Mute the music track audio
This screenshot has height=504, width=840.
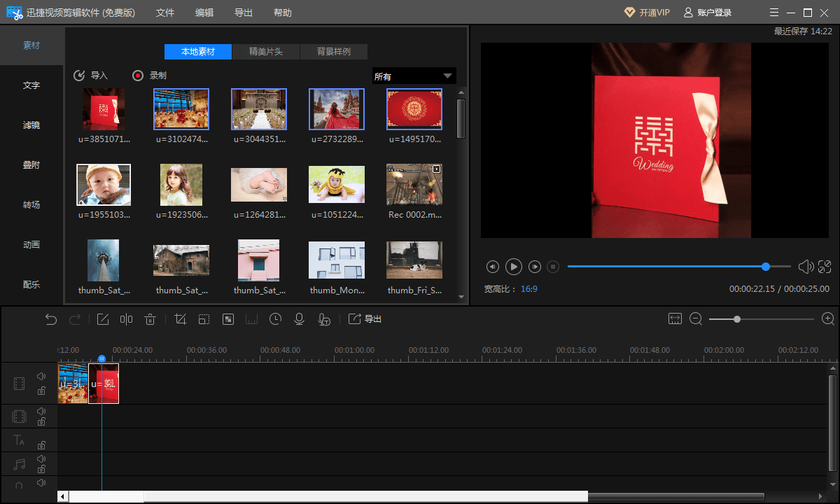tap(41, 458)
